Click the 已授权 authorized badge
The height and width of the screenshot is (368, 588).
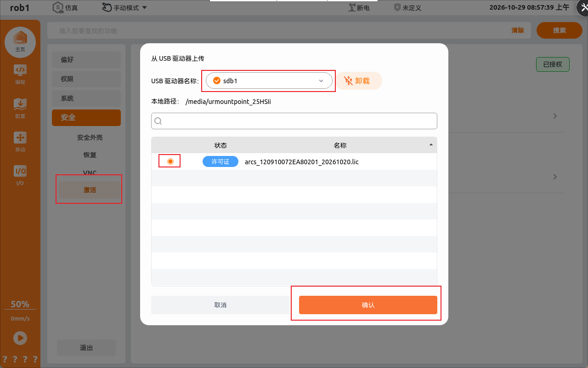[x=553, y=64]
